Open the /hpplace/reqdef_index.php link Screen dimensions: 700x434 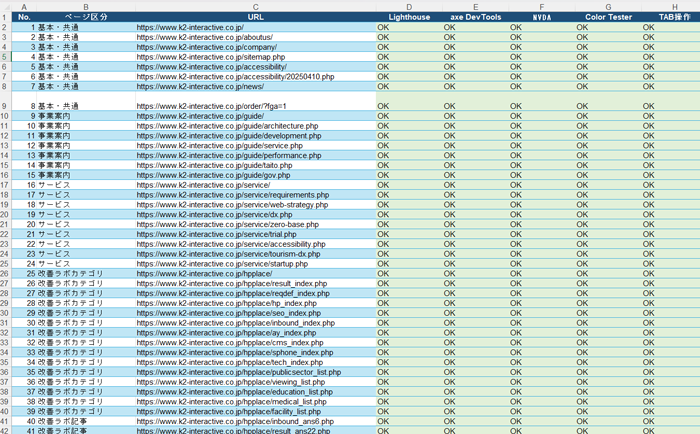coord(233,293)
